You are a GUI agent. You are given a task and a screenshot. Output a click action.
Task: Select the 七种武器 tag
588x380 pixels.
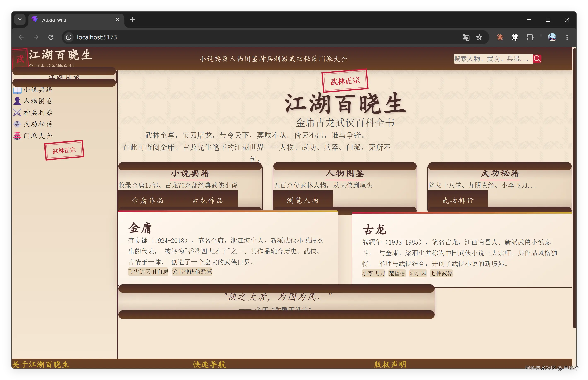(x=442, y=273)
